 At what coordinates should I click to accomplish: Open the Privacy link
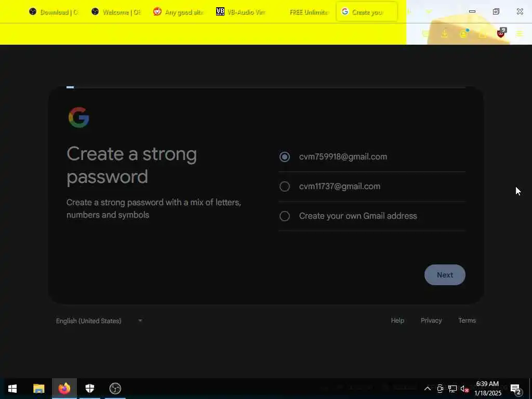point(431,321)
